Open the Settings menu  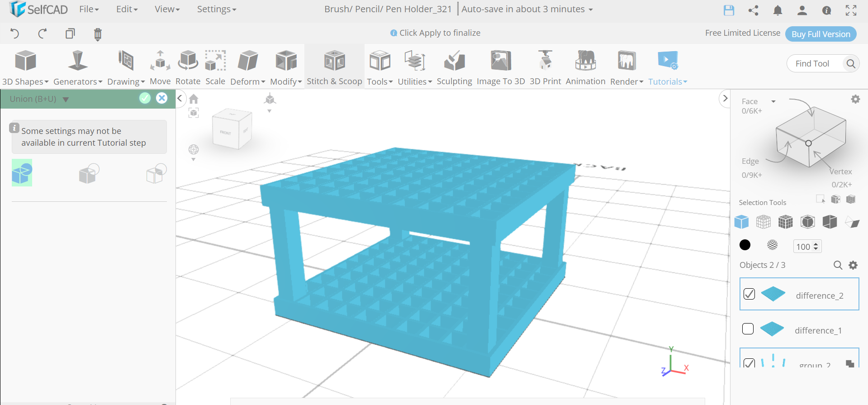(216, 9)
